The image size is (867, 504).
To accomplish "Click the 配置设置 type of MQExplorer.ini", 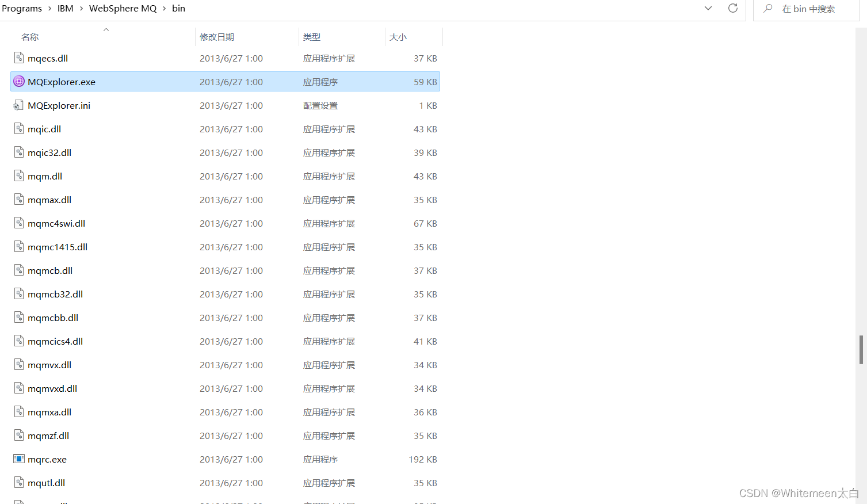I will (320, 105).
